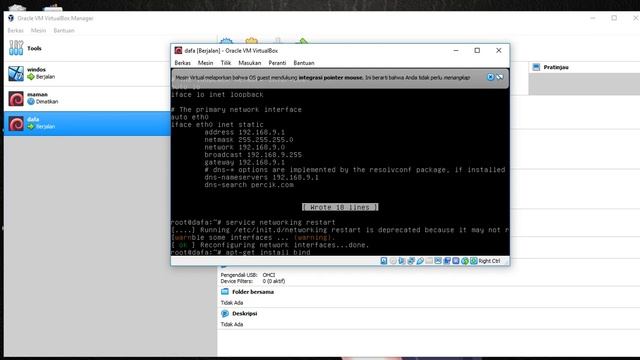The height and width of the screenshot is (360, 640).
Task: Open the Tilik menu in VM window
Action: (226, 63)
